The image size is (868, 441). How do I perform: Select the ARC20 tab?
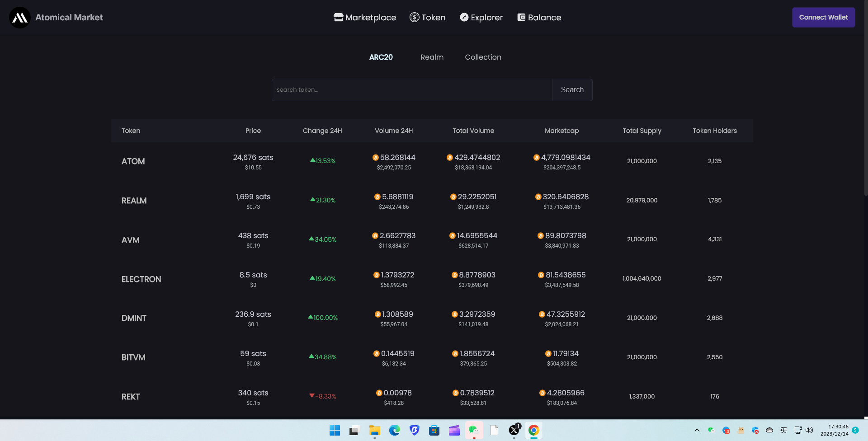pyautogui.click(x=381, y=57)
